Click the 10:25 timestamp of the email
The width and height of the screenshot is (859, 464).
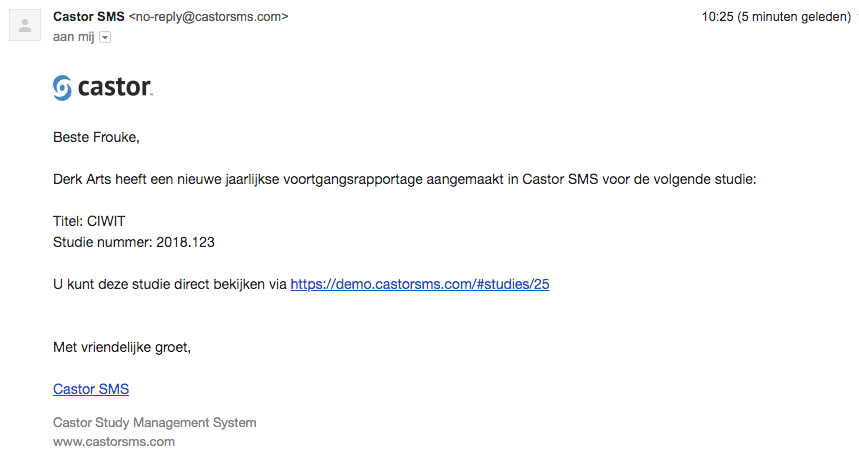point(717,17)
